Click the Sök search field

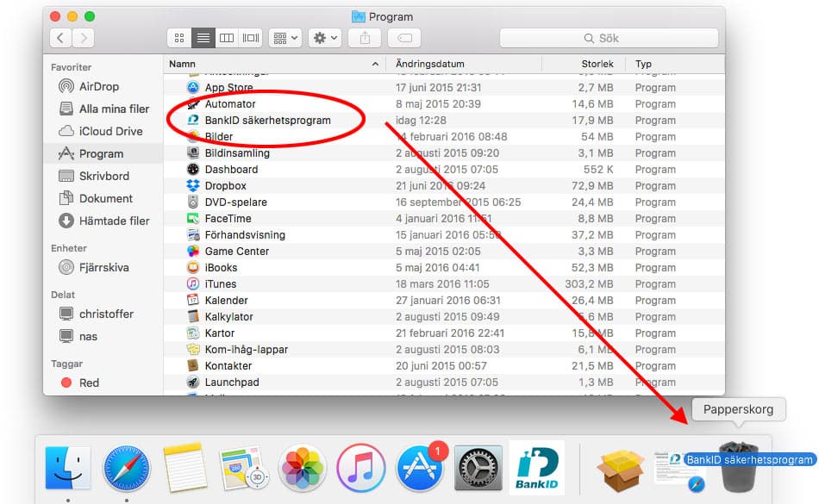click(x=609, y=38)
